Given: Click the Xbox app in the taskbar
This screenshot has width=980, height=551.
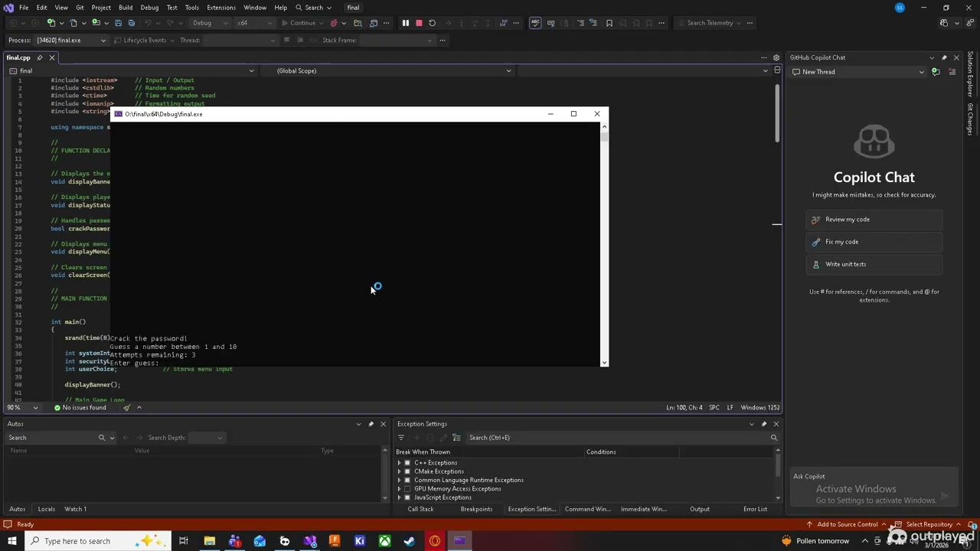Looking at the screenshot, I should [384, 541].
